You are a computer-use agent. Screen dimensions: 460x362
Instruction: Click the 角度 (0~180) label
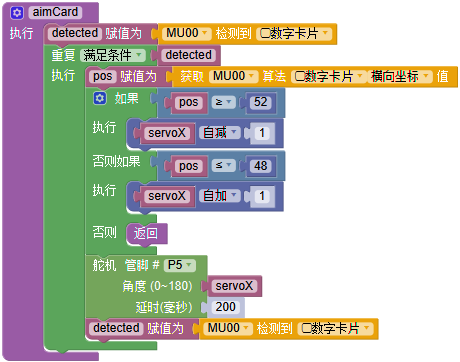[x=157, y=286]
